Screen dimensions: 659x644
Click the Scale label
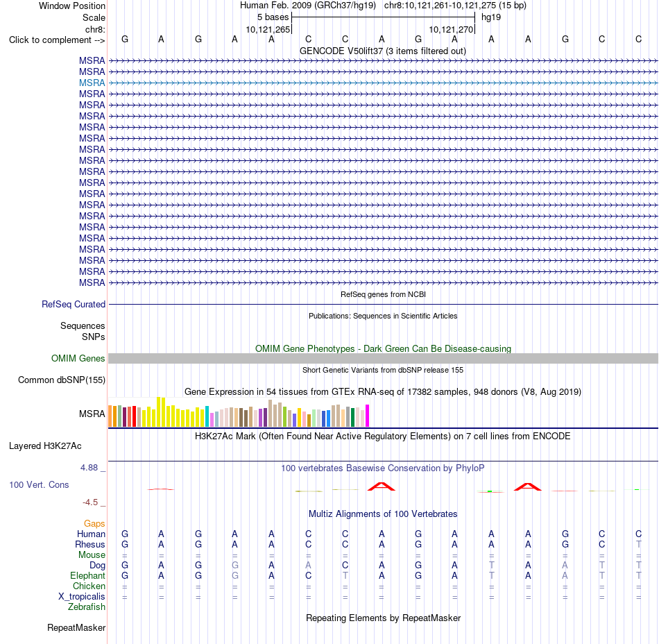(x=94, y=17)
